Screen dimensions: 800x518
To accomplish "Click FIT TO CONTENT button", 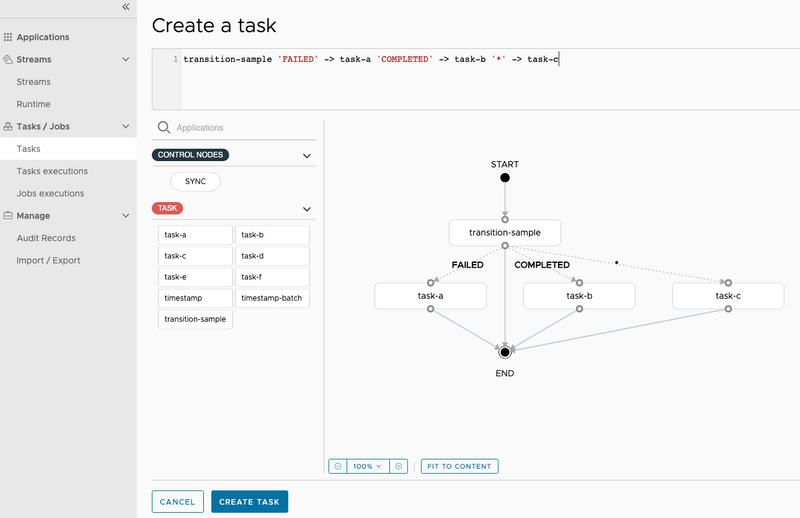I will [x=459, y=466].
